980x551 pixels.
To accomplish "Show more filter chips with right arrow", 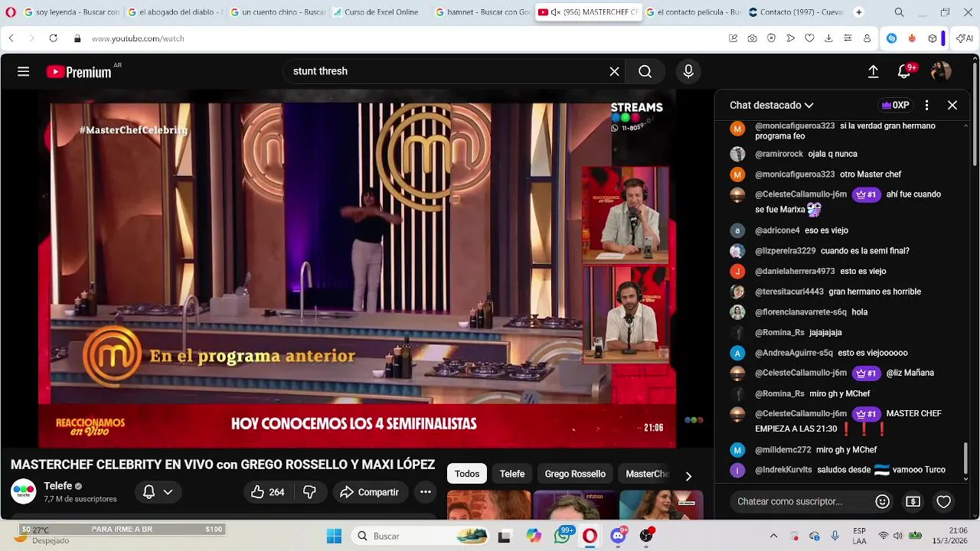I will pyautogui.click(x=688, y=476).
